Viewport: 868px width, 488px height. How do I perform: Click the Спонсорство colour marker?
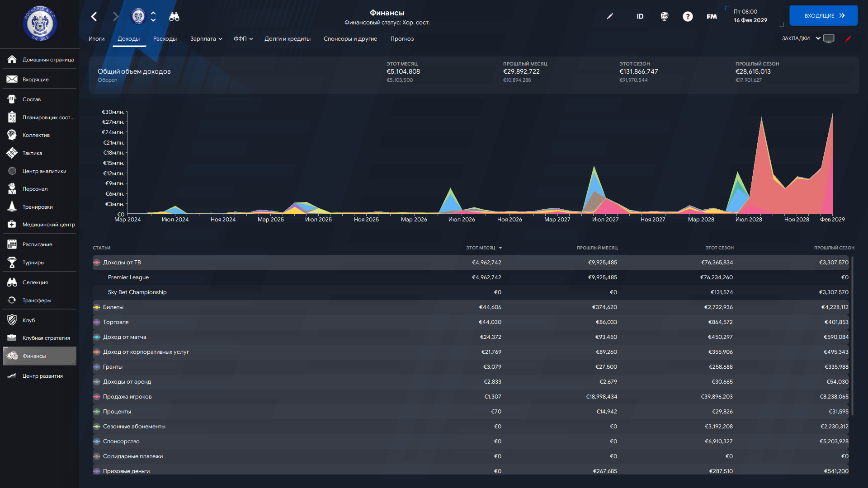pos(97,441)
